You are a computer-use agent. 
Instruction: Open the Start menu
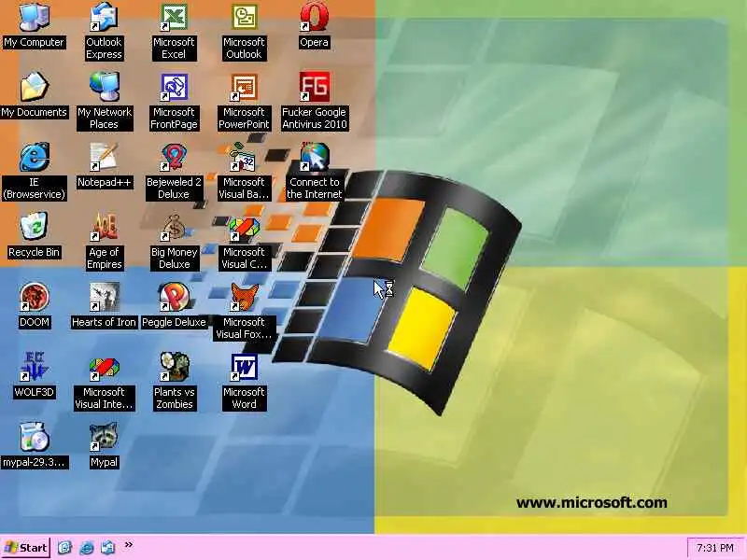click(26, 548)
